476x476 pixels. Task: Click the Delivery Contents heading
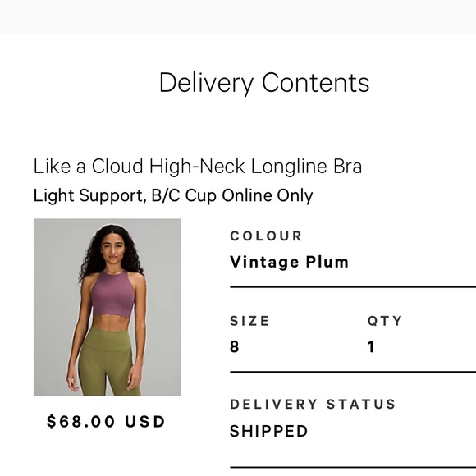click(x=264, y=83)
